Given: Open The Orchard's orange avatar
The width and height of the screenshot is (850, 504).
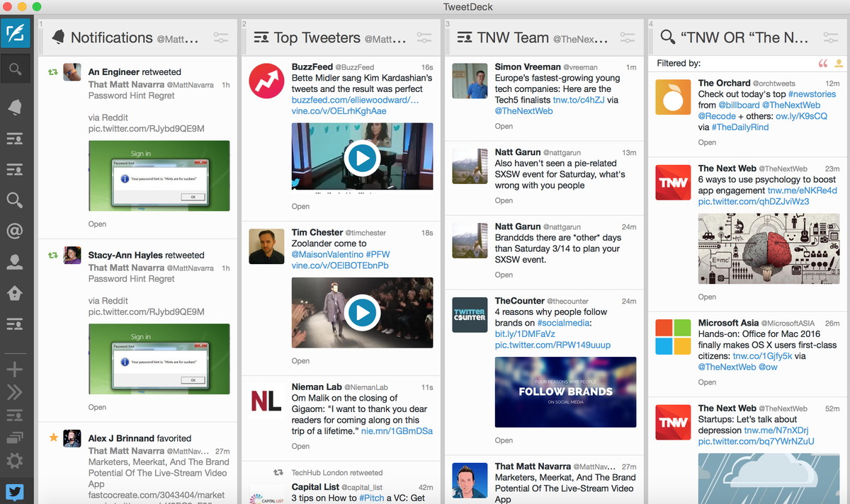Looking at the screenshot, I should pyautogui.click(x=672, y=96).
